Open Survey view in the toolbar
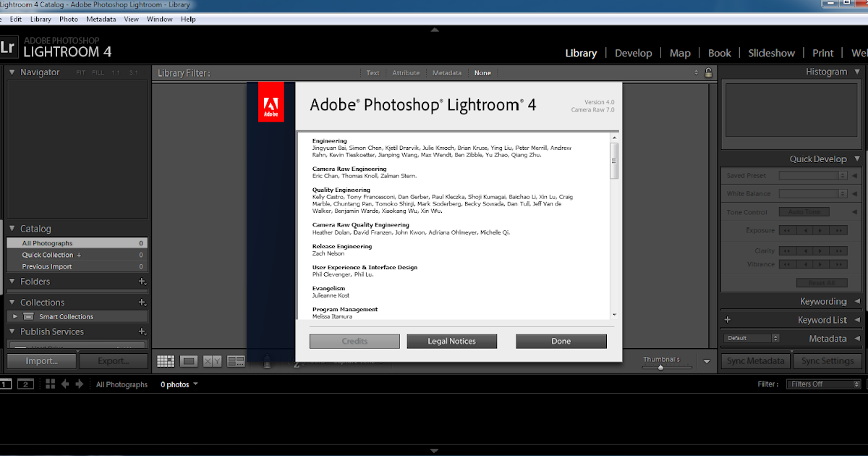868x456 pixels. pos(236,360)
